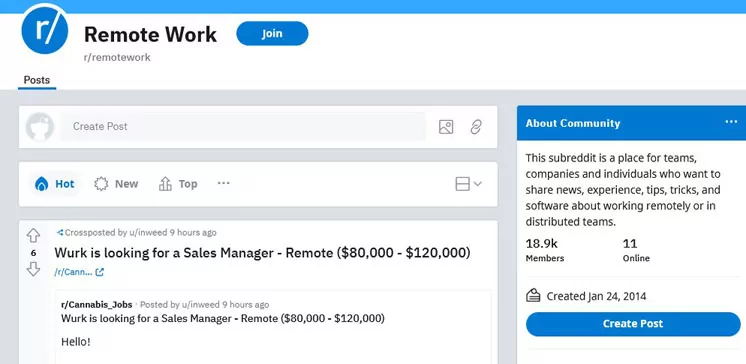This screenshot has height=364, width=746.
Task: Sort posts by New
Action: pos(116,184)
